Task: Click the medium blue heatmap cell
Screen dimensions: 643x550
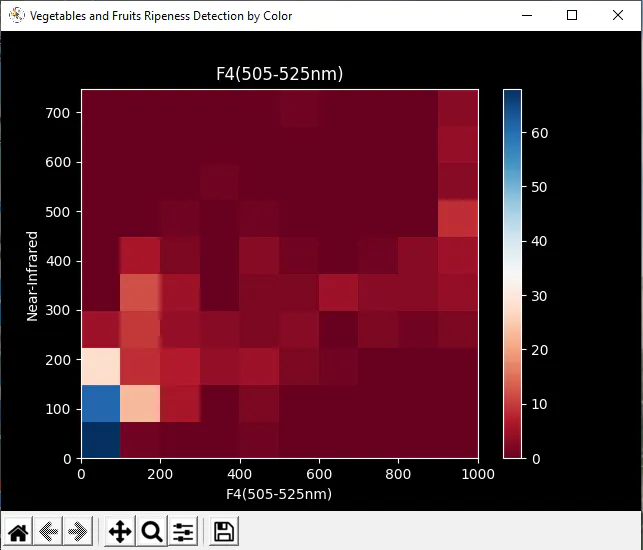Action: (x=101, y=403)
